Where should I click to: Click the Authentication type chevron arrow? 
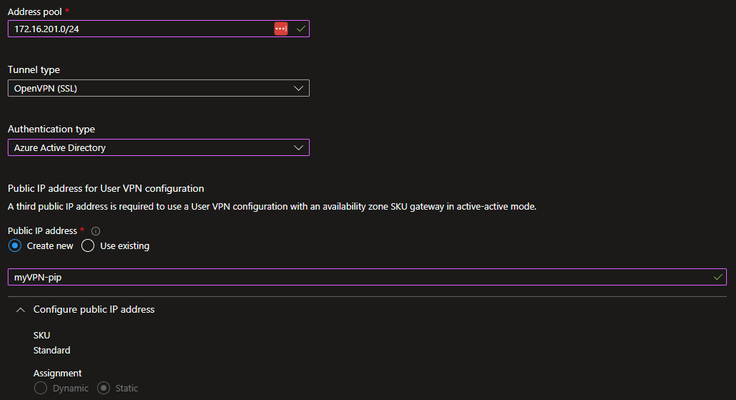(x=298, y=147)
